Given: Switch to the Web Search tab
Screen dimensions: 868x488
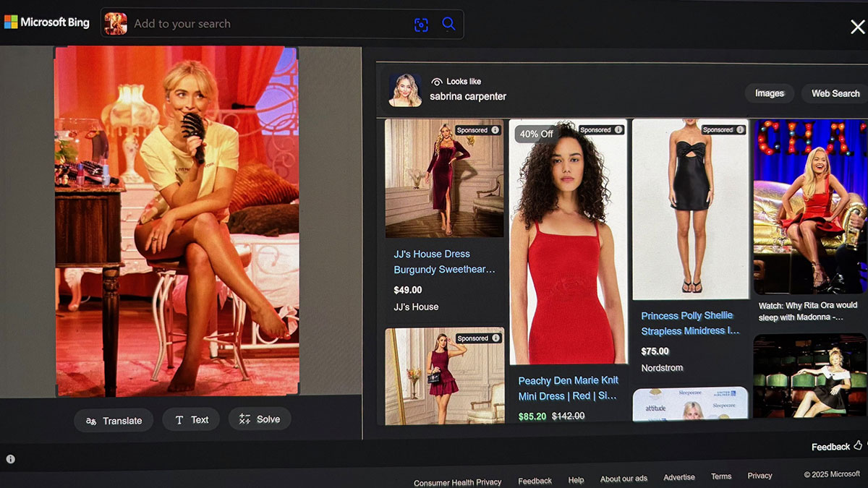Looking at the screenshot, I should [x=835, y=93].
